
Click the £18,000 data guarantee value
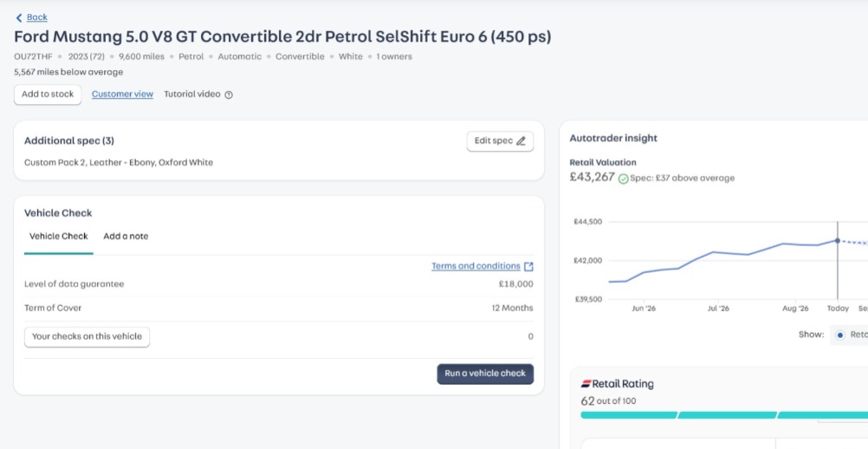pyautogui.click(x=516, y=284)
